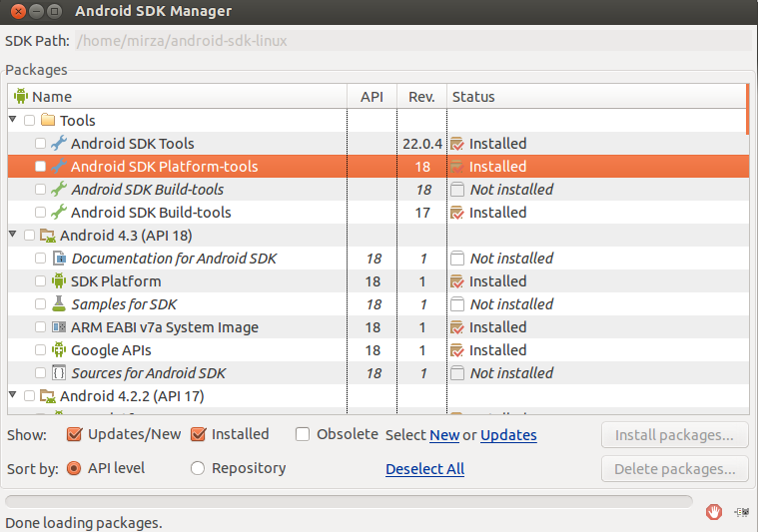Click the ARM EABI v7a System Image icon

click(x=59, y=327)
